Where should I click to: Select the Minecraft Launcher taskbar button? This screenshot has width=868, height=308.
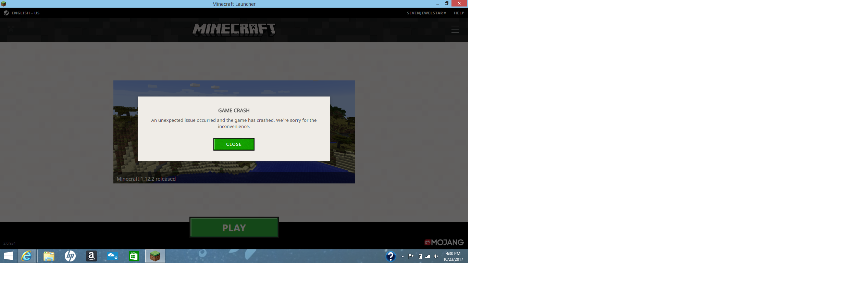point(155,256)
